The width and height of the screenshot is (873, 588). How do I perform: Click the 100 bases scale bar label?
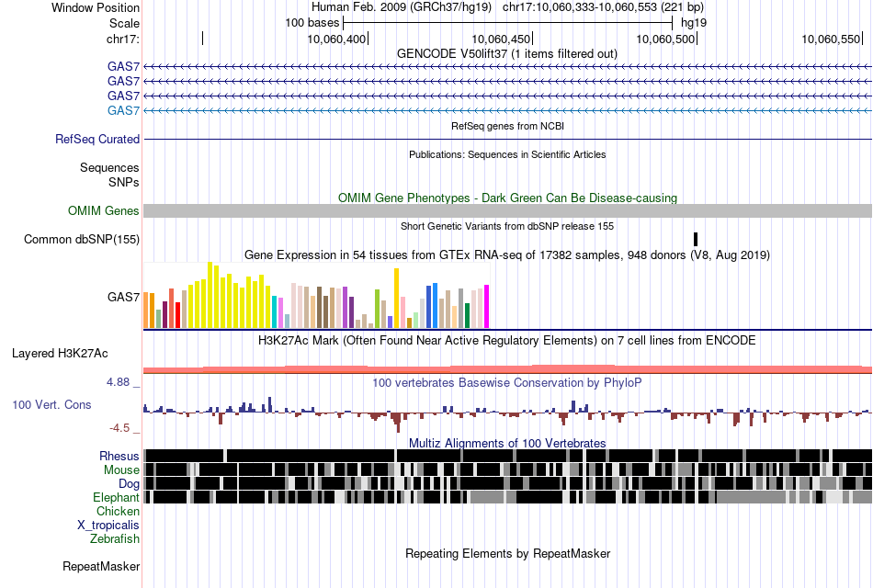click(x=312, y=23)
